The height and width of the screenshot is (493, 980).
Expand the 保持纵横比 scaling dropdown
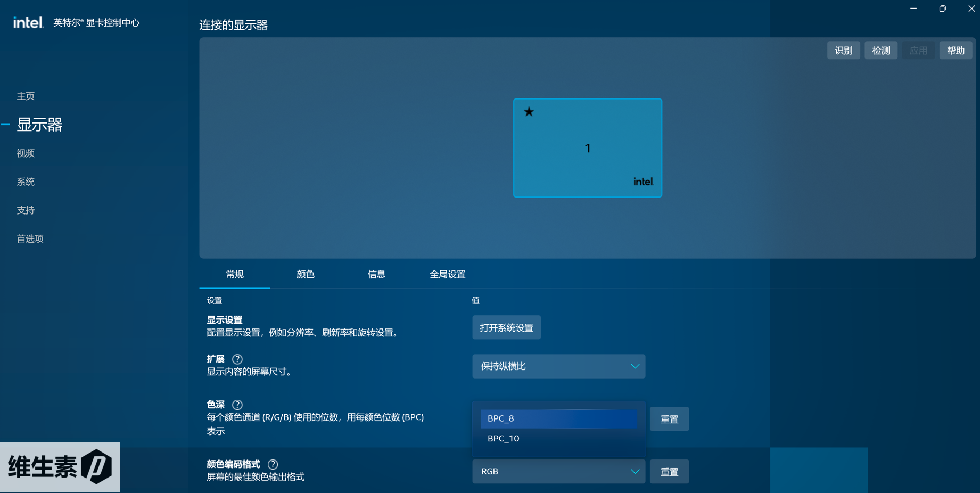(558, 366)
